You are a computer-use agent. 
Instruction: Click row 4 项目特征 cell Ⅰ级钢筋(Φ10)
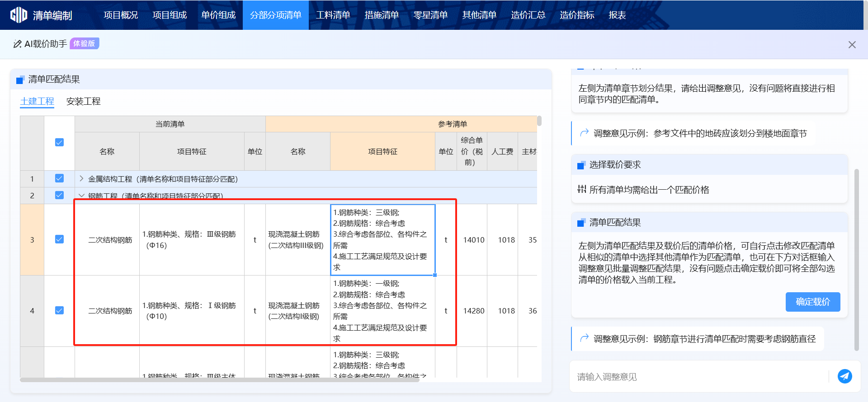192,311
